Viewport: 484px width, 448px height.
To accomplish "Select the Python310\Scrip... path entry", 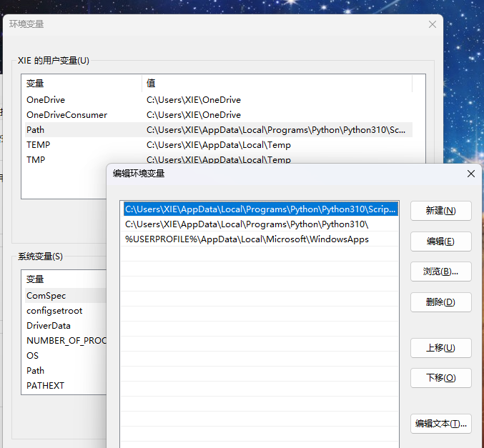I will [260, 209].
